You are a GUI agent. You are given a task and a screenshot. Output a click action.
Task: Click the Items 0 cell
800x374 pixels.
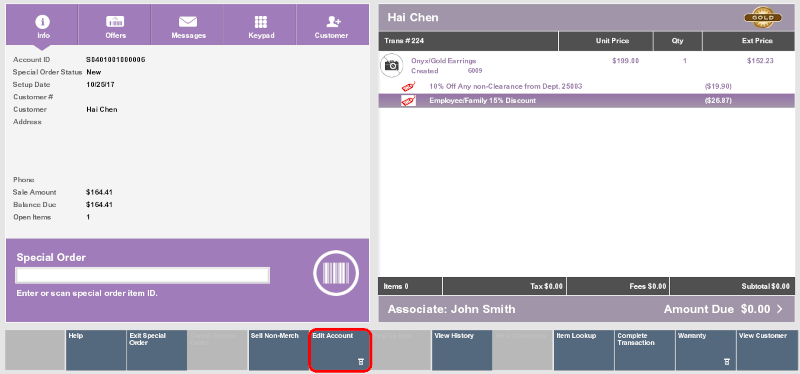point(410,286)
